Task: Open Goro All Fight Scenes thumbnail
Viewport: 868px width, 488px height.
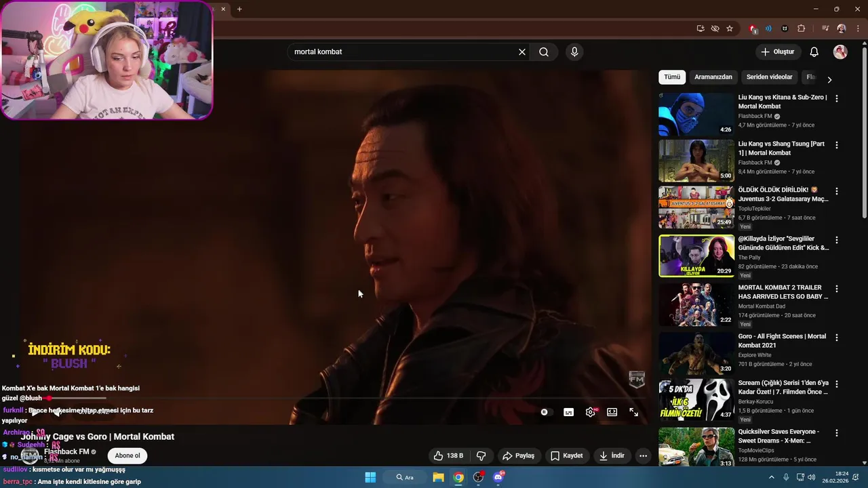Action: point(696,354)
